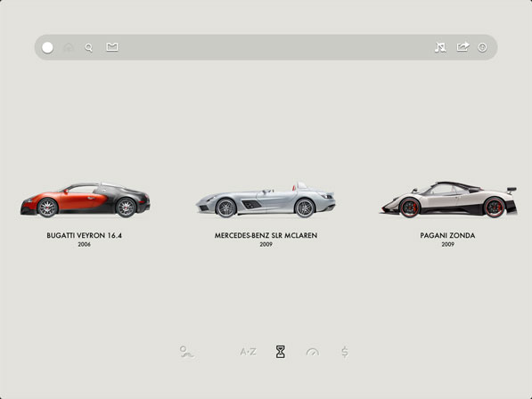Sort cars by price with the dollar icon

click(x=345, y=352)
